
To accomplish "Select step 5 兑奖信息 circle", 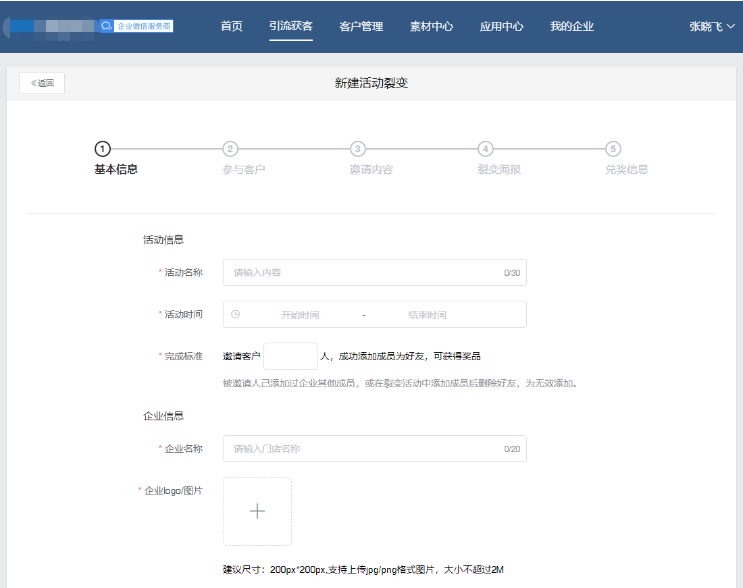I will coord(613,149).
